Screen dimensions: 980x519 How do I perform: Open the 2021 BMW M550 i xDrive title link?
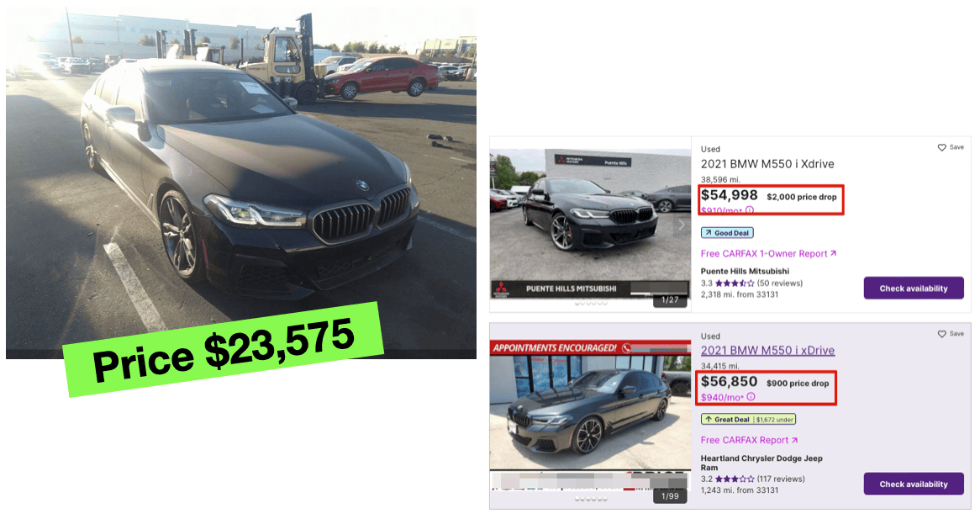[x=767, y=350]
